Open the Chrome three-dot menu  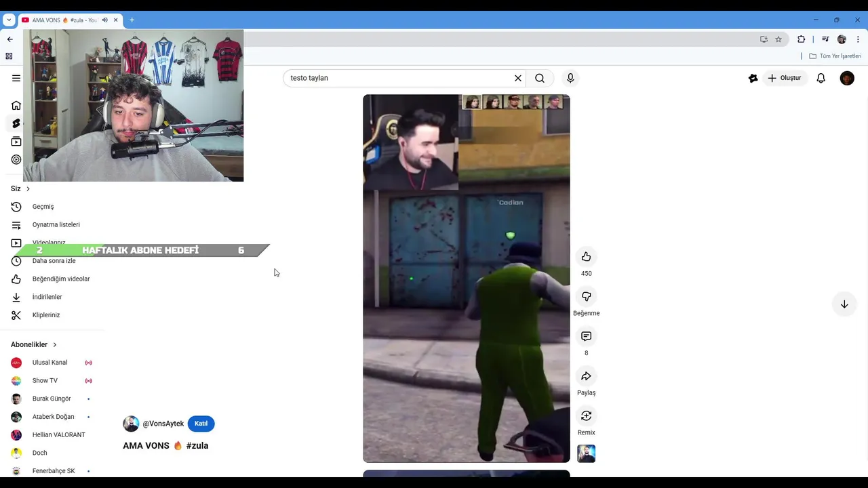pyautogui.click(x=858, y=39)
